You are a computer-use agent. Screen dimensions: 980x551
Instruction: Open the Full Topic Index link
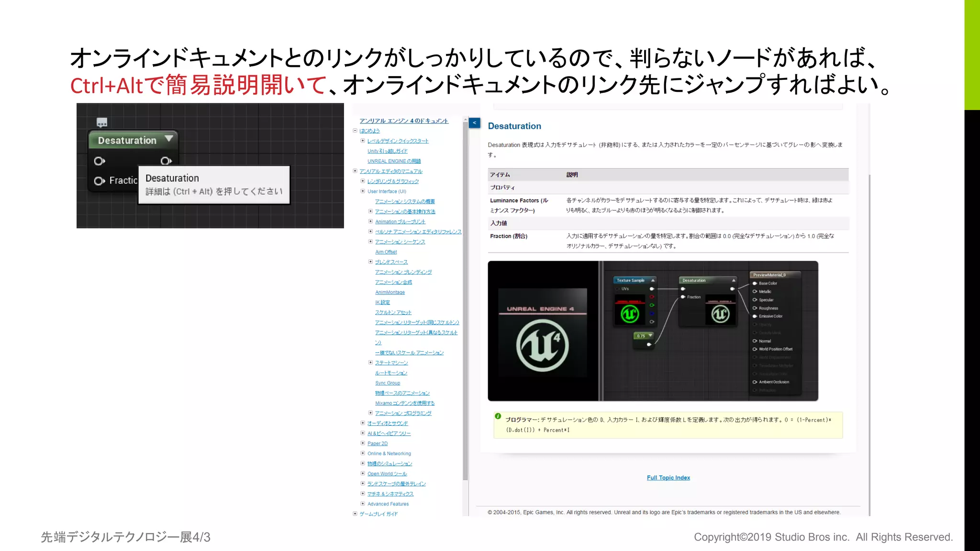click(x=668, y=478)
